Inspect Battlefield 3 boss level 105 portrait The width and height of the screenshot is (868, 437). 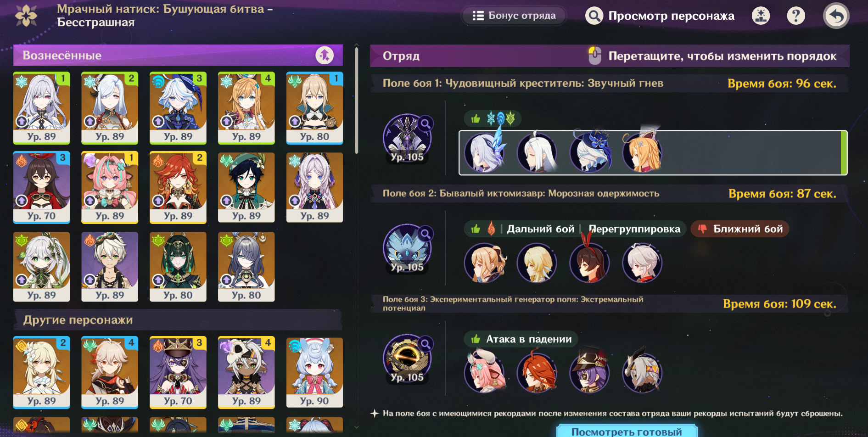click(407, 359)
